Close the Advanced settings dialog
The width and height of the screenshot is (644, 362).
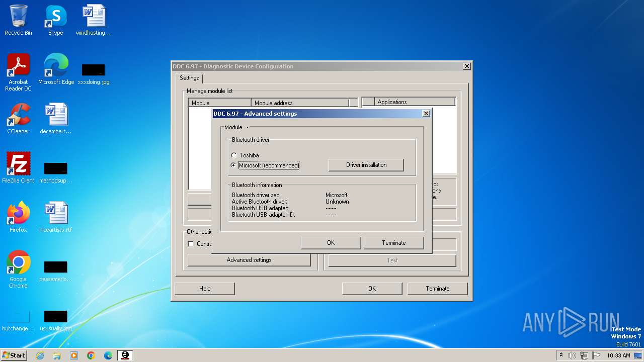[426, 114]
